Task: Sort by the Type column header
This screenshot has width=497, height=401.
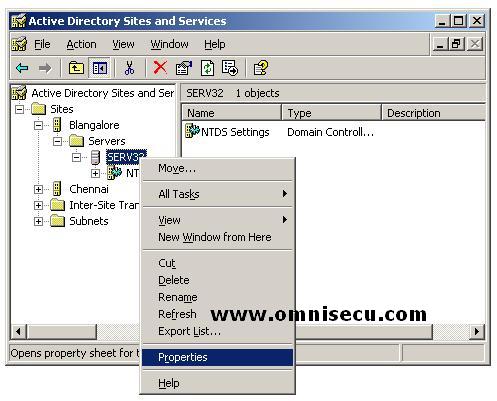Action: pyautogui.click(x=331, y=113)
